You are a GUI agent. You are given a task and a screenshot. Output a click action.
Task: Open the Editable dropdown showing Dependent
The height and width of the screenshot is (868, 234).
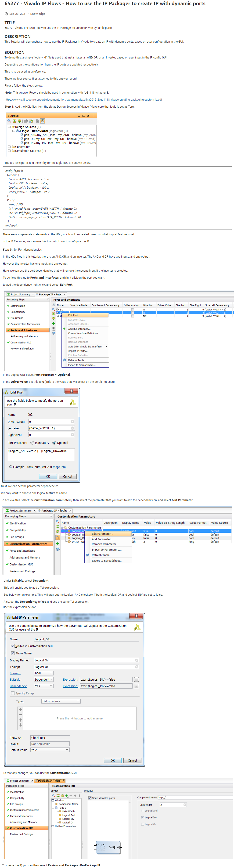[44, 680]
